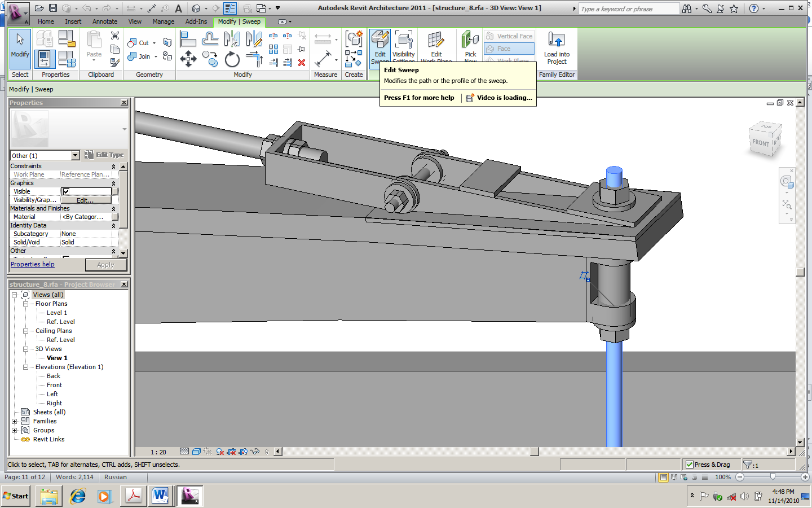Viewport: 812px width, 508px height.
Task: Collapse the Constraints section in Properties
Action: point(113,166)
